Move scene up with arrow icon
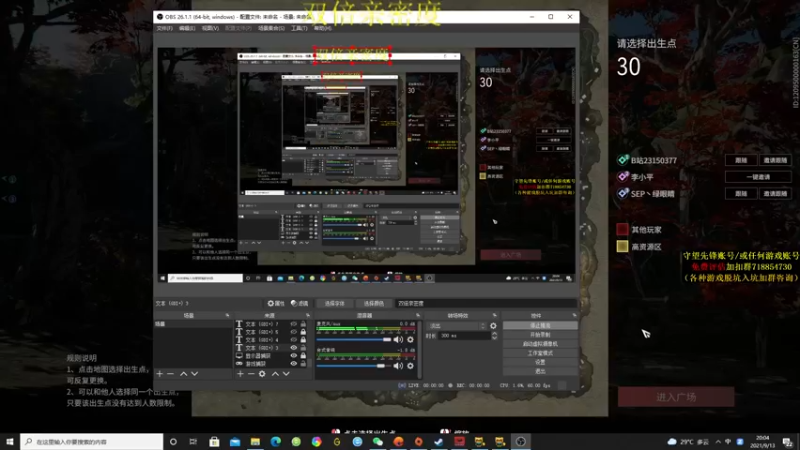The image size is (800, 450). (x=183, y=374)
